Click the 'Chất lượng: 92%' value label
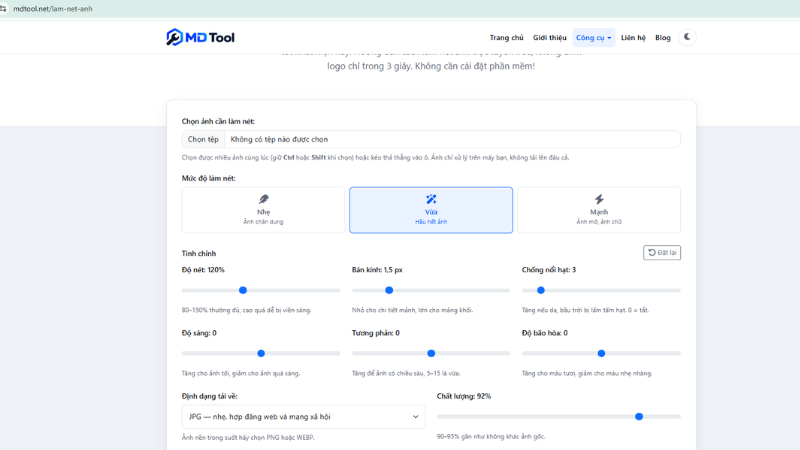 click(464, 396)
